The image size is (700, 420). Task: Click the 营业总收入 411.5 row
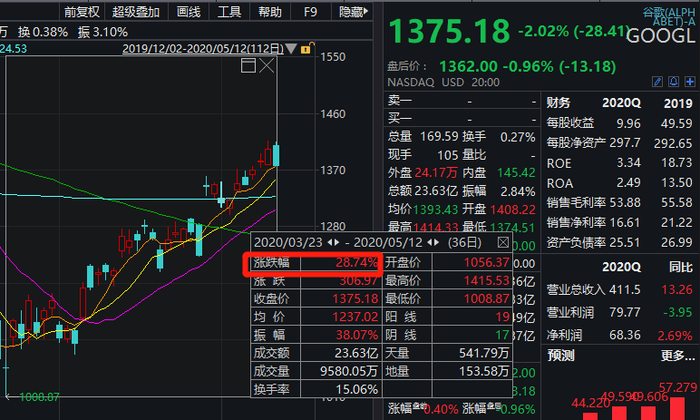tap(620, 290)
